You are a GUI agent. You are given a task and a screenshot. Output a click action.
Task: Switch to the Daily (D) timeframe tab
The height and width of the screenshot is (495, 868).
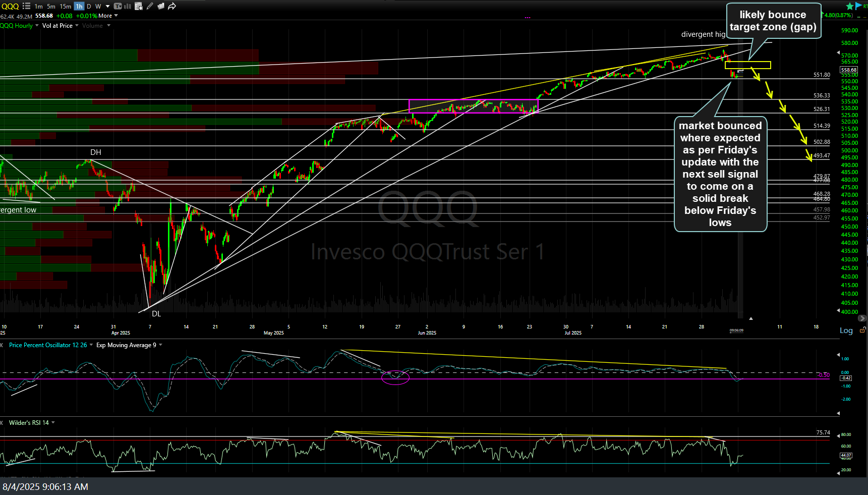coord(88,6)
